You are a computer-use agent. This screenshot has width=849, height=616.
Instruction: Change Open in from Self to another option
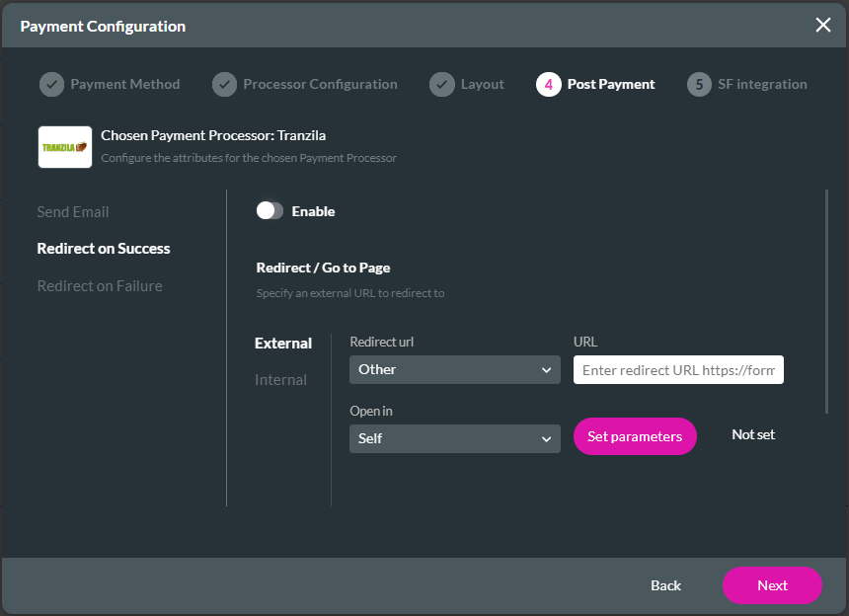[x=454, y=436]
